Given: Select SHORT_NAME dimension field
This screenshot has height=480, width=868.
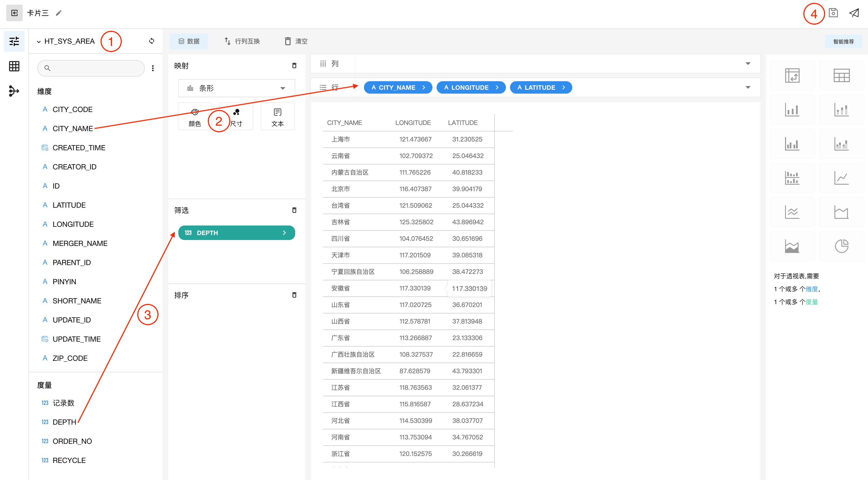Looking at the screenshot, I should point(77,301).
